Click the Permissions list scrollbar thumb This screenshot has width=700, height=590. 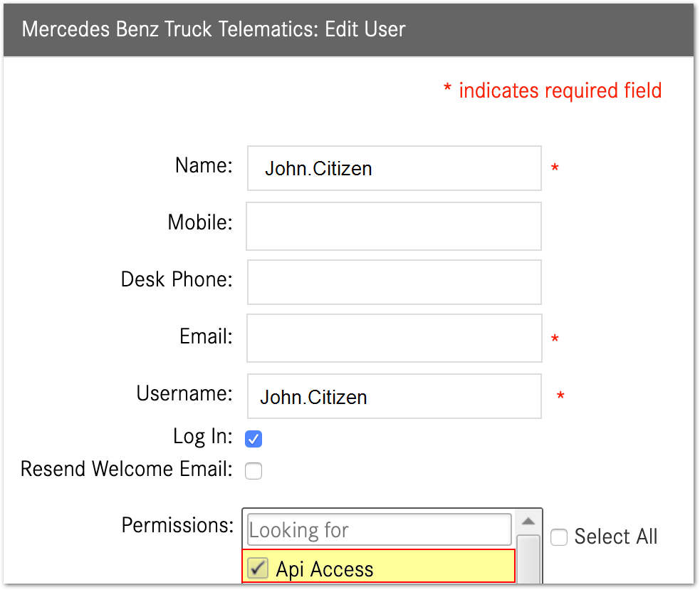528,559
